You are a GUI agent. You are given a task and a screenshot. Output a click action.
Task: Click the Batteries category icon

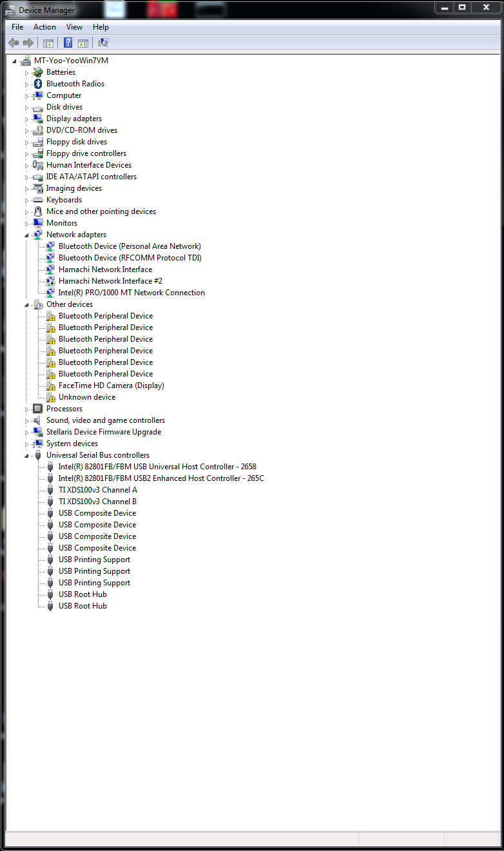click(38, 72)
